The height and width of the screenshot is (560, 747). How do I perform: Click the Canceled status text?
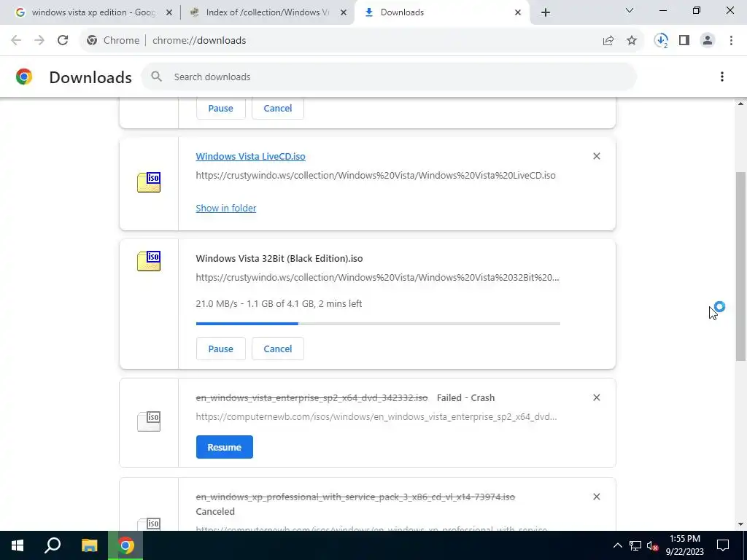click(x=215, y=511)
